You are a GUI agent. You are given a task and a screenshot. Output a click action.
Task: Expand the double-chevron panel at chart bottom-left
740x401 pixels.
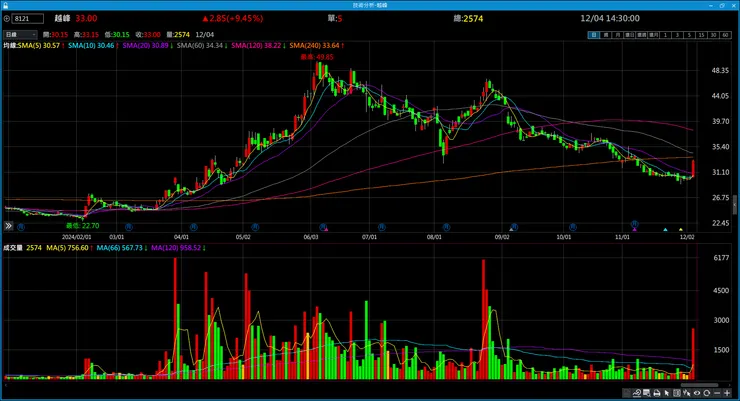point(8,226)
